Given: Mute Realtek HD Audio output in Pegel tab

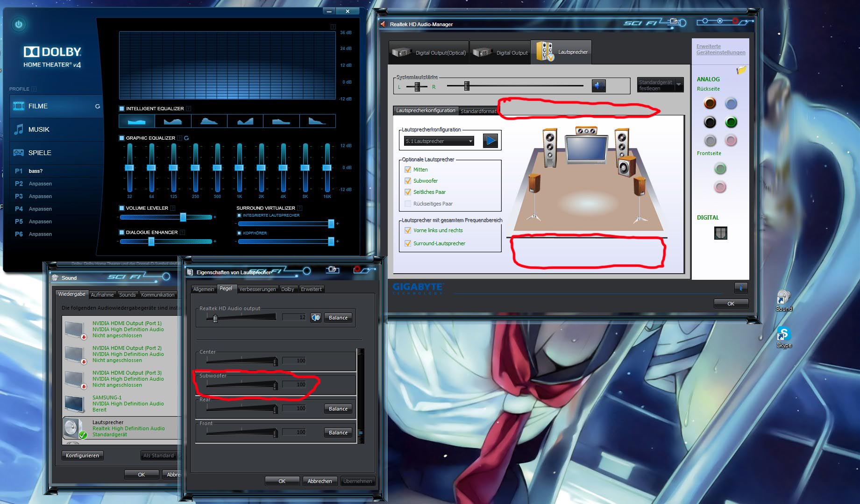Looking at the screenshot, I should 316,318.
